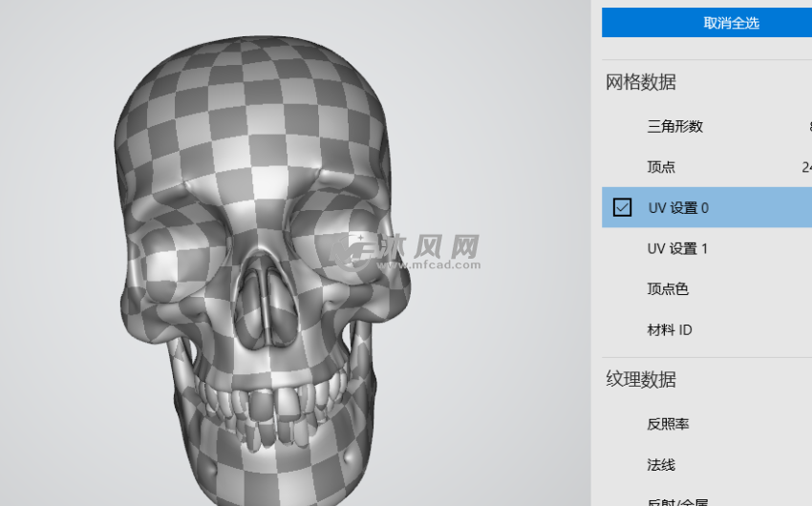Select the 法线 texture row
Viewport: 812px width, 506px height.
(x=707, y=465)
